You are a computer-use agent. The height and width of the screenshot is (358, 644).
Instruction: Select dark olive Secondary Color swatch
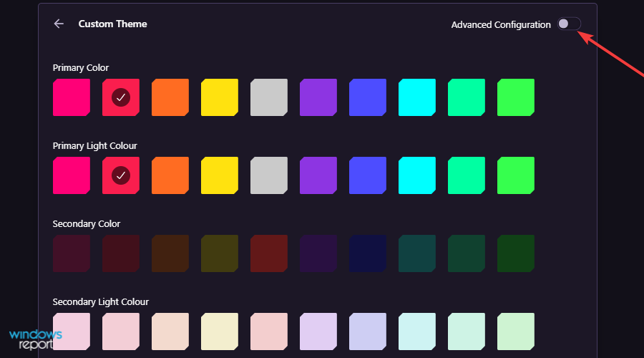tap(220, 253)
